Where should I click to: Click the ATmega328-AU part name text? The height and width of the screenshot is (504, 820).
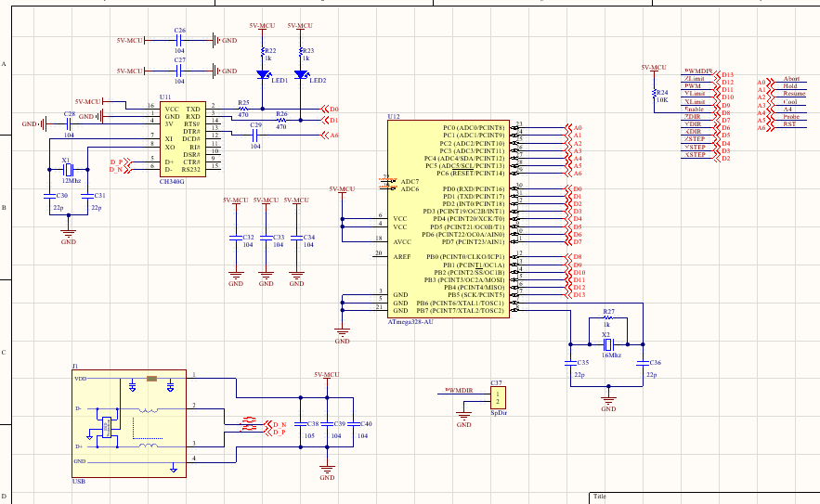pyautogui.click(x=410, y=322)
